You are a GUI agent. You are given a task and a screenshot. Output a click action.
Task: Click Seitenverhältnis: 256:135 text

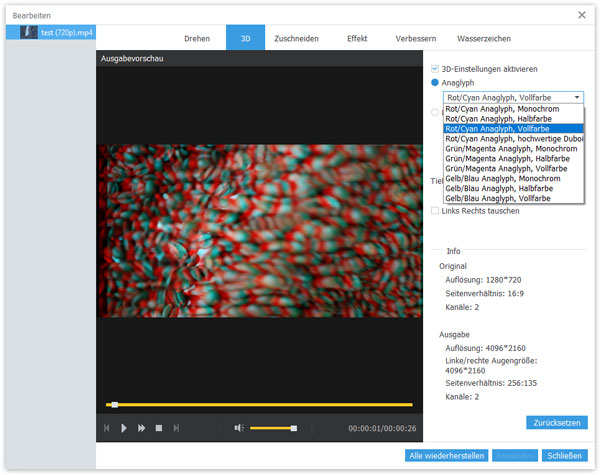pos(491,383)
